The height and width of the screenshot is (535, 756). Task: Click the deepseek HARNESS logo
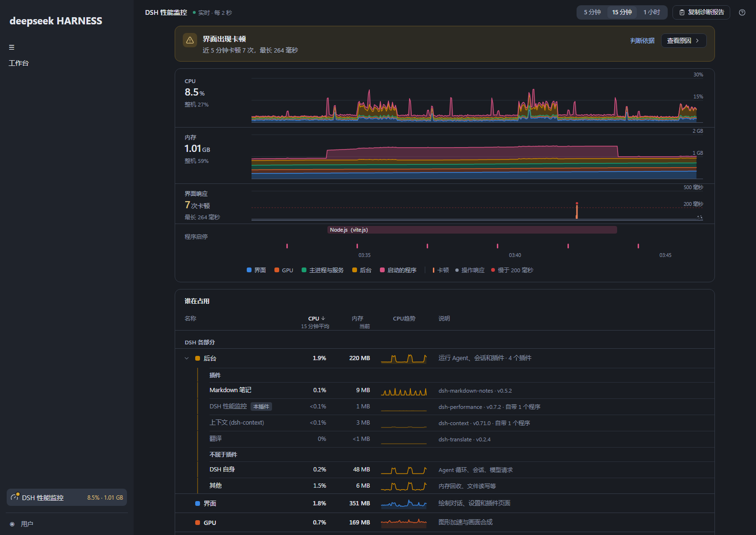[56, 21]
